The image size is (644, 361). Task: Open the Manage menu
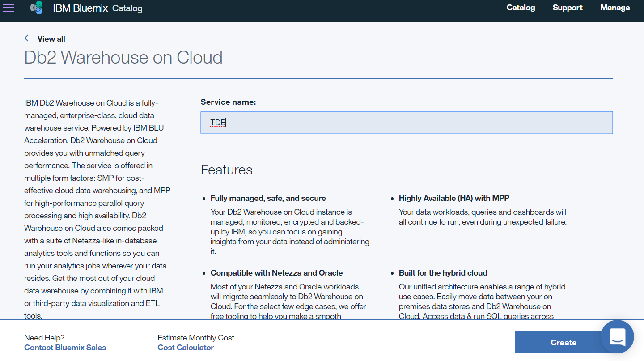coord(615,8)
